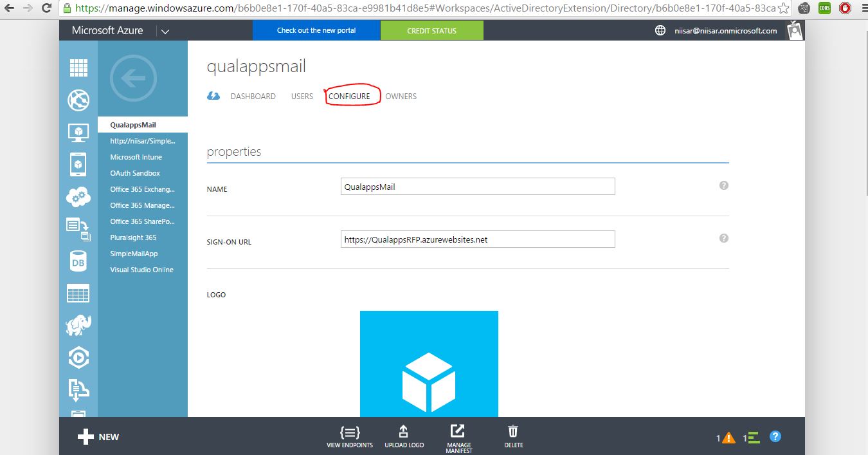Click the Sign-On URL input field

(478, 239)
